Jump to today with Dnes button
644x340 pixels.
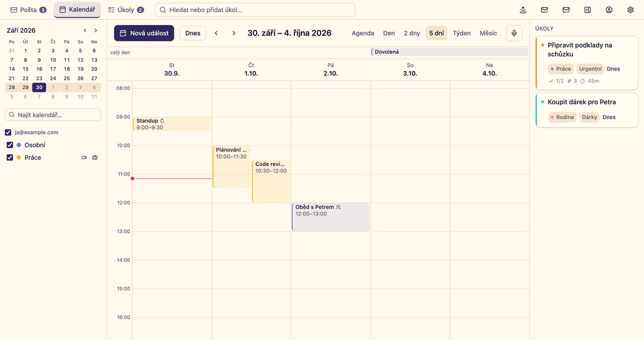click(193, 33)
